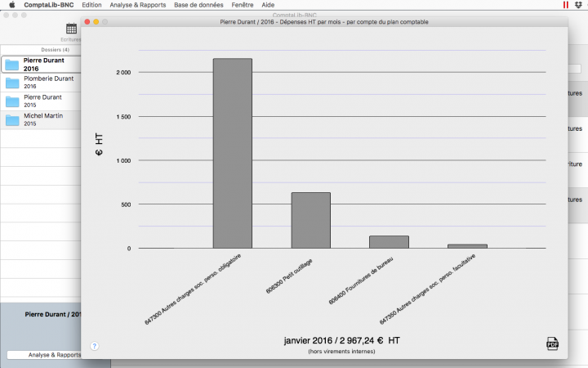Click the 500 axis value
This screenshot has height=368, width=588.
click(126, 204)
